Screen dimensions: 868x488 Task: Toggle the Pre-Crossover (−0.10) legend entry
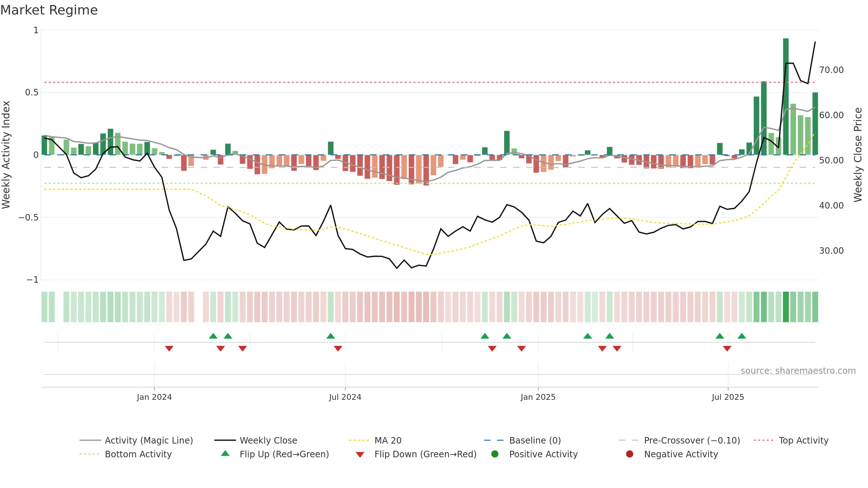[679, 440]
